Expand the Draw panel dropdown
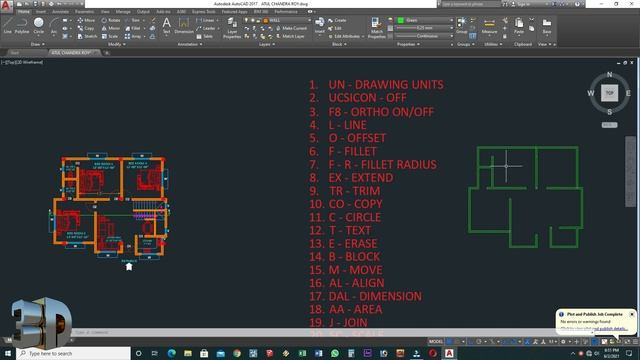The width and height of the screenshot is (640, 360). (38, 44)
